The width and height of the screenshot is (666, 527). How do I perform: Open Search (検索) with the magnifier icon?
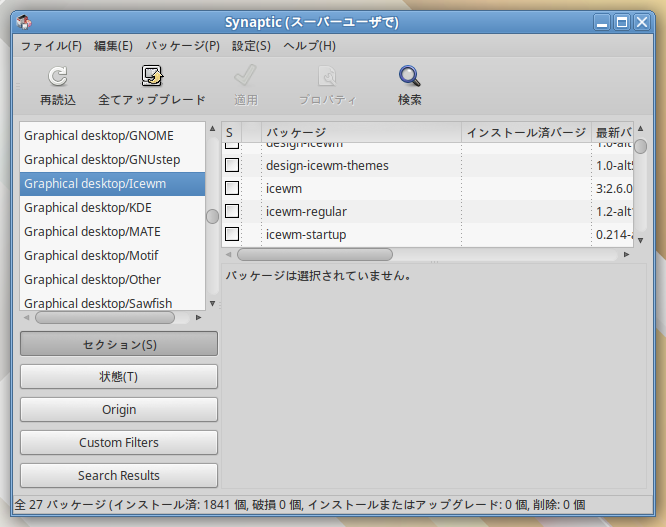(409, 76)
